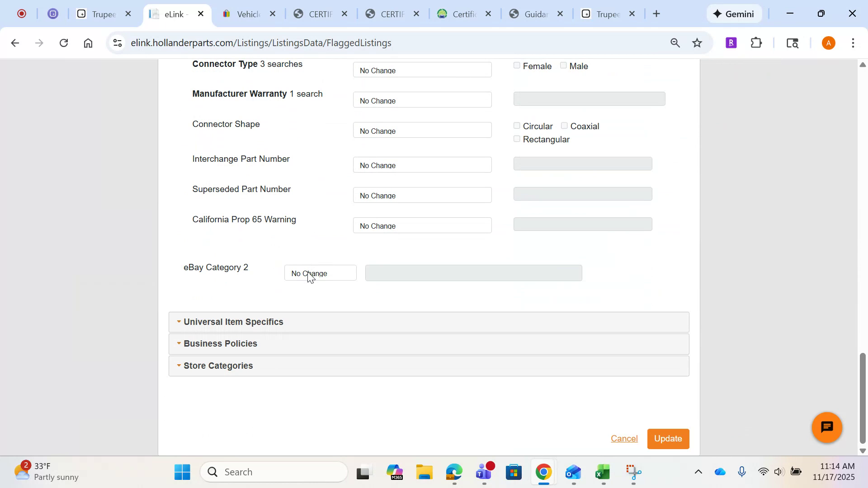This screenshot has width=868, height=488.
Task: Open the Connector Shape No Change dropdown
Action: click(422, 130)
